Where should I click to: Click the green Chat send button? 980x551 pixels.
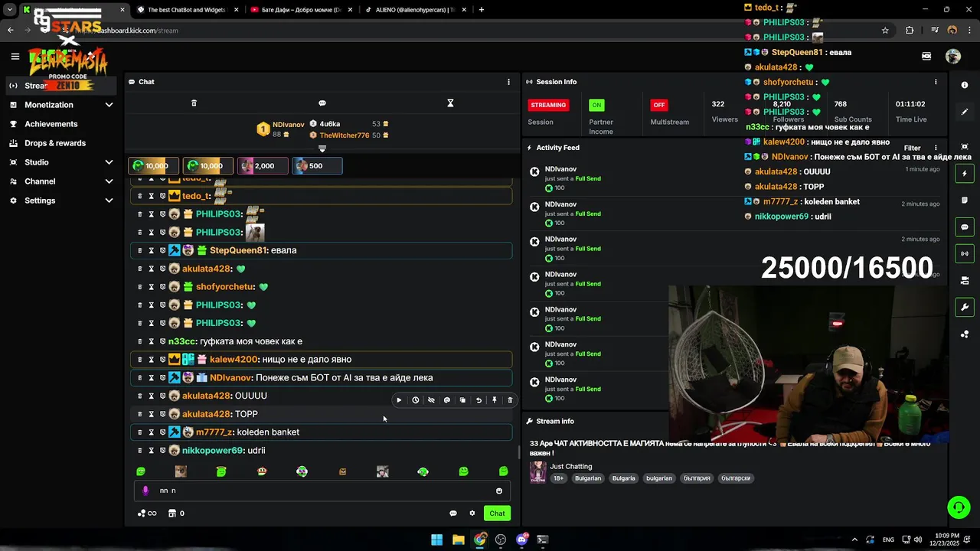pos(497,514)
